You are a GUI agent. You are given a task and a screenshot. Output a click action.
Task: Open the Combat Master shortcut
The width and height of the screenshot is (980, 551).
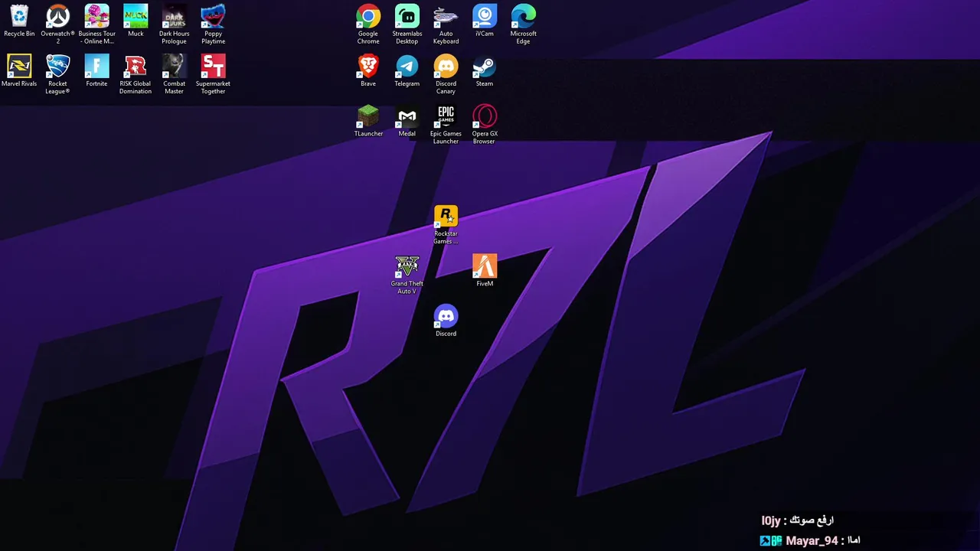(174, 74)
